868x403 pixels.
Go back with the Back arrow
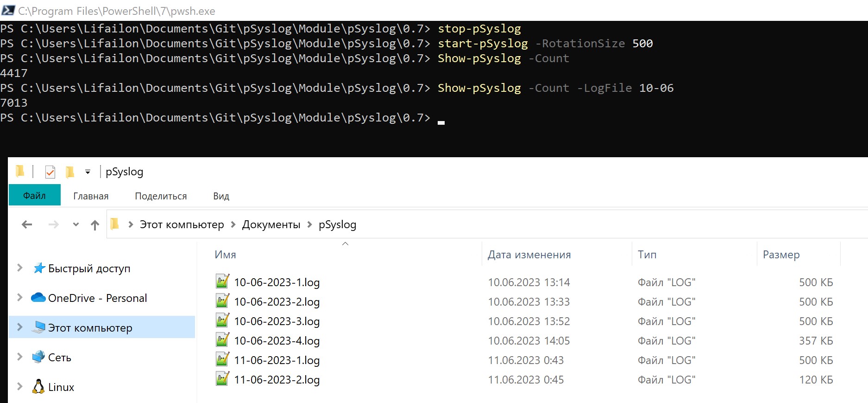pos(27,224)
